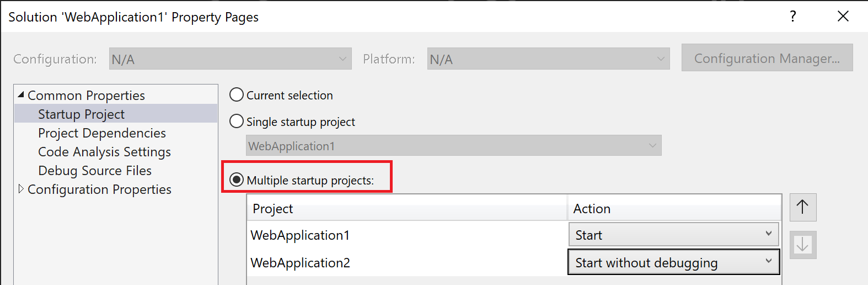
Task: Select the WebApplication1 project row
Action: (x=407, y=235)
